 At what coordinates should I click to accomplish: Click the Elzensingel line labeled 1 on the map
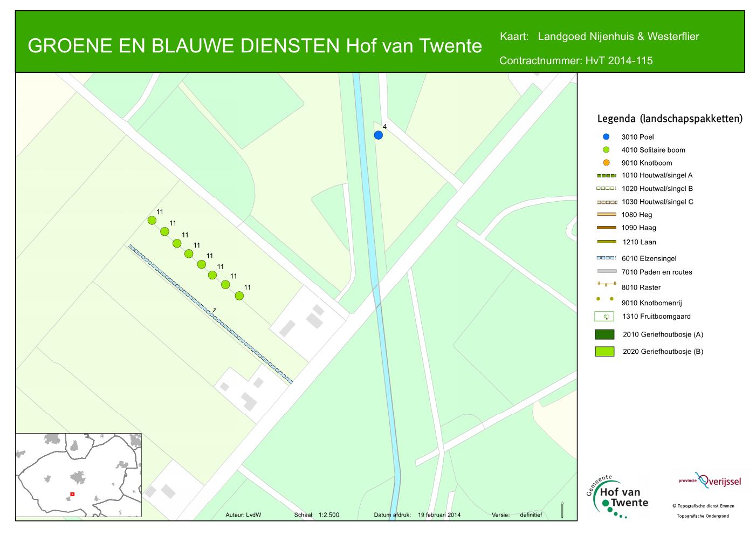[x=210, y=314]
